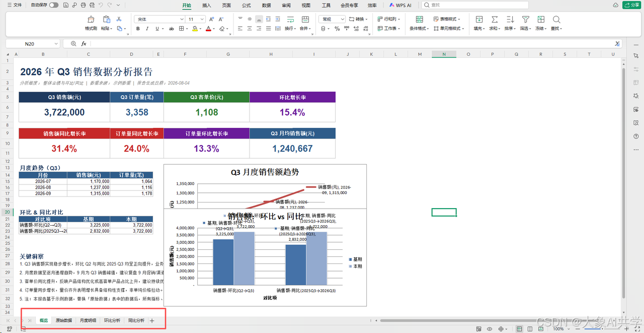This screenshot has width=644, height=333.
Task: Switch to the 环比分析 sheet tab
Action: 112,320
